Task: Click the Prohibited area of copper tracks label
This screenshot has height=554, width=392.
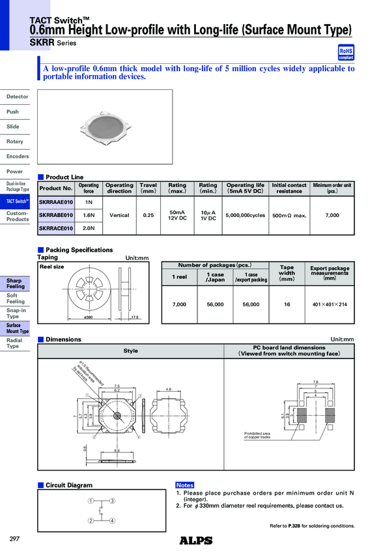Action: click(x=257, y=435)
